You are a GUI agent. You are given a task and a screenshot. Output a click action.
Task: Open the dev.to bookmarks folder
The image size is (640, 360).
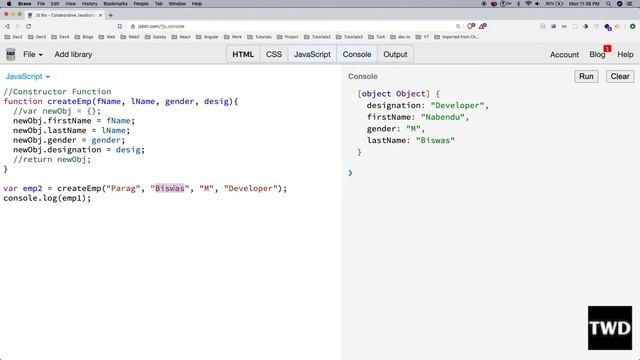click(x=400, y=37)
